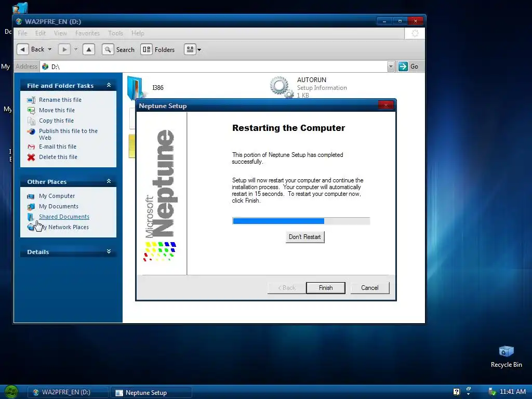Open the Tools menu

116,33
